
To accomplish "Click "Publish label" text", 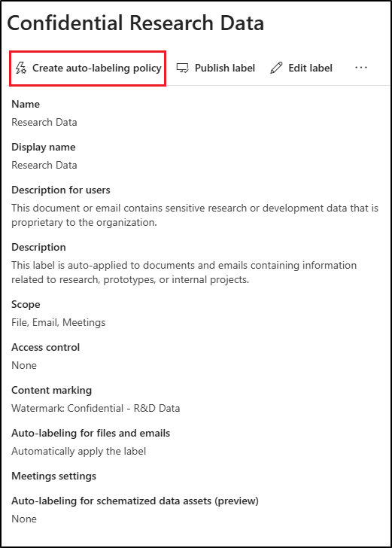I will coord(225,68).
